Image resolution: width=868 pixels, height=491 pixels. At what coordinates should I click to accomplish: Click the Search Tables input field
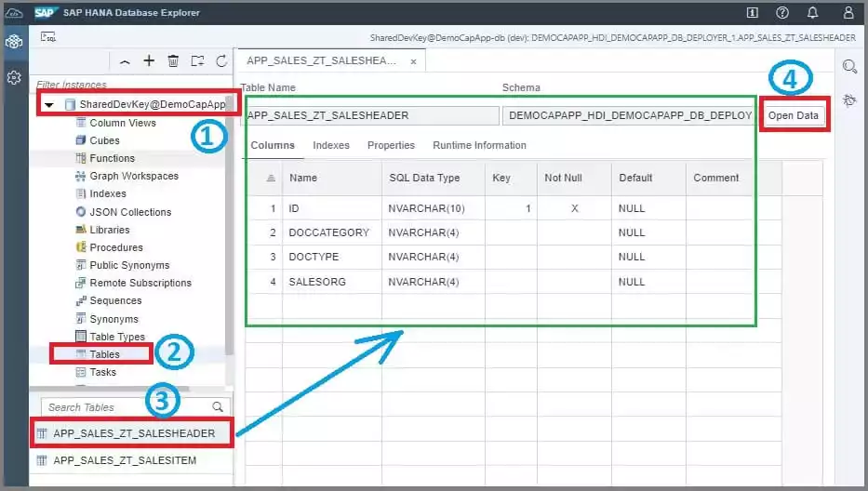127,407
